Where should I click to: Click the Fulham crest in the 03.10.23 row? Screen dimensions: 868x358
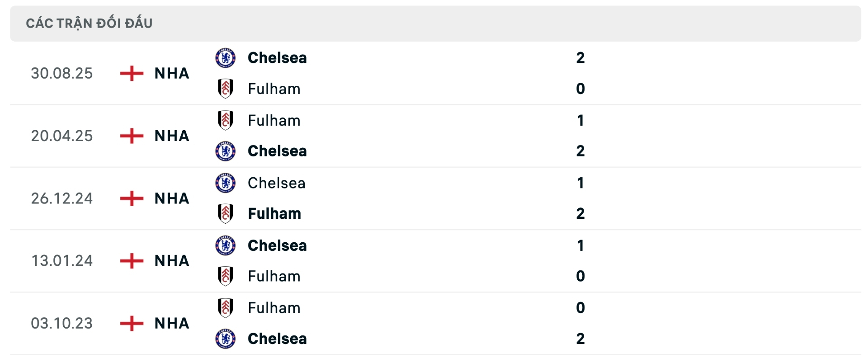point(225,307)
